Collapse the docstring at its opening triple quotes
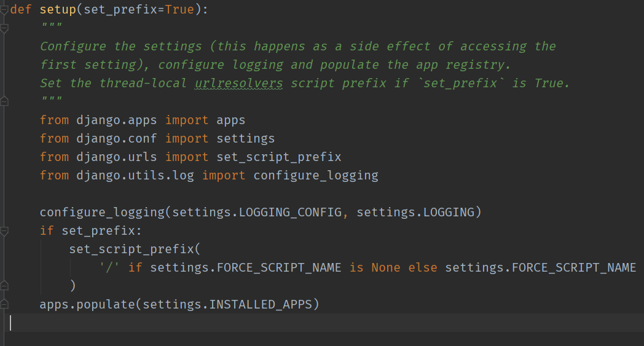Image resolution: width=644 pixels, height=346 pixels. click(x=4, y=28)
